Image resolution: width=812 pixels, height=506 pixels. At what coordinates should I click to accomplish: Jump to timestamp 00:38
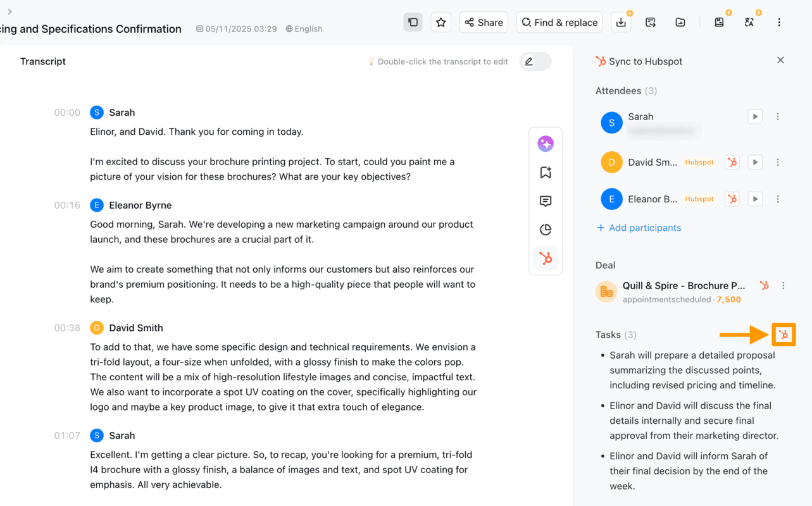tap(67, 328)
